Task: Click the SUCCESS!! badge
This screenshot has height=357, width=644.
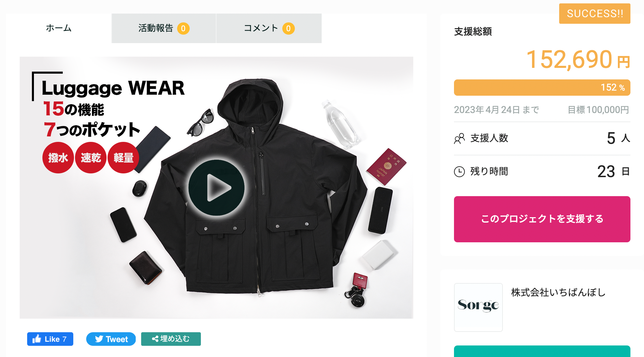Action: (x=595, y=14)
